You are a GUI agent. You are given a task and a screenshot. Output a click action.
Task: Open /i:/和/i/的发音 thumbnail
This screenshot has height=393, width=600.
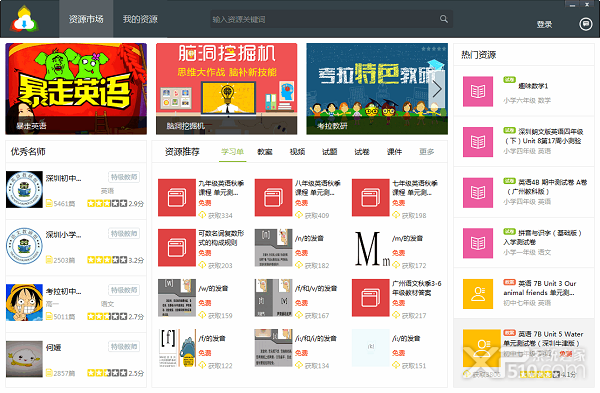click(274, 348)
